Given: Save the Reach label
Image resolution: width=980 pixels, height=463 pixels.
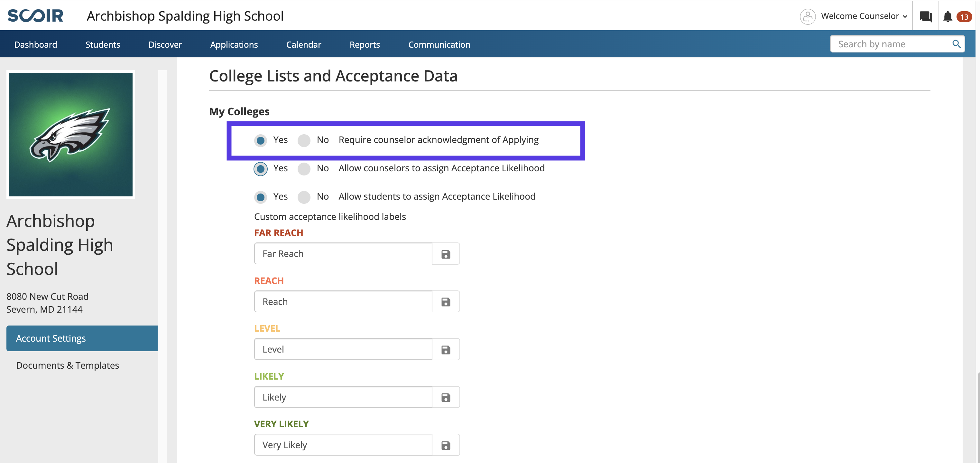Looking at the screenshot, I should 446,302.
